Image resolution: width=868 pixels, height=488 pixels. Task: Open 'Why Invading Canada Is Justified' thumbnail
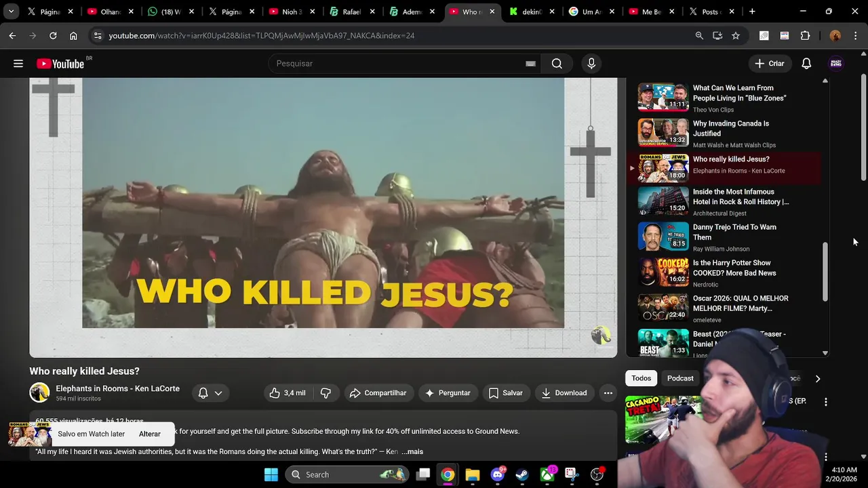coord(663,134)
